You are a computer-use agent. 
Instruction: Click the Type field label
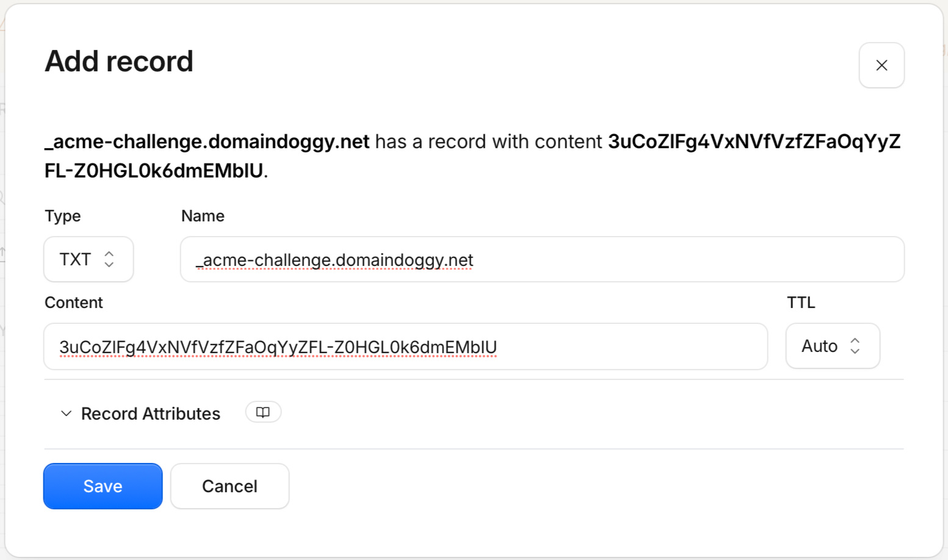63,216
